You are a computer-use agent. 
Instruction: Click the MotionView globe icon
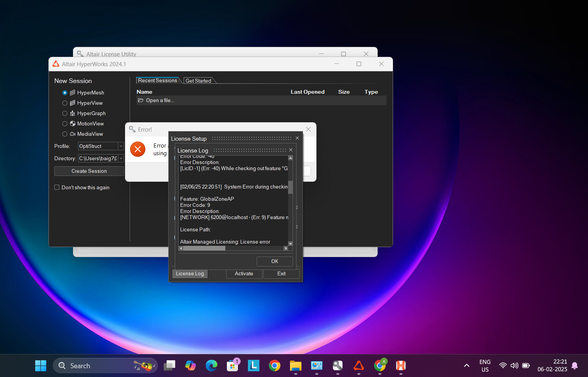click(x=73, y=123)
